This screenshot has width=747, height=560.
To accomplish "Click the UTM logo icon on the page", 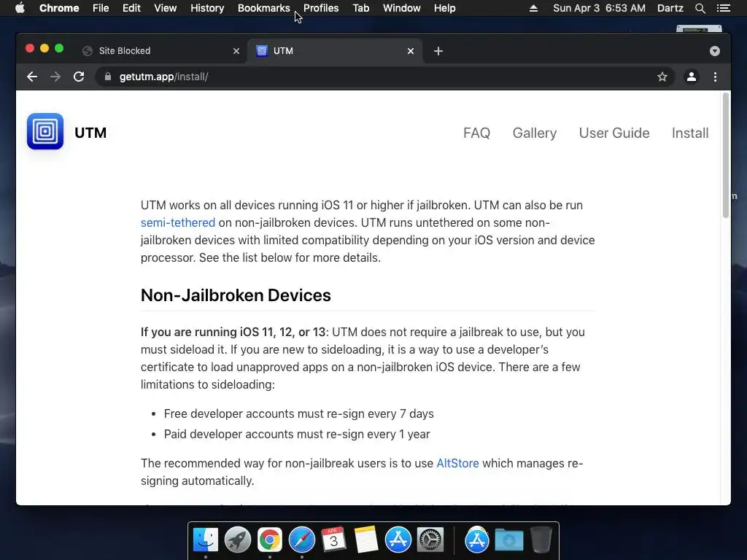I will (x=45, y=131).
